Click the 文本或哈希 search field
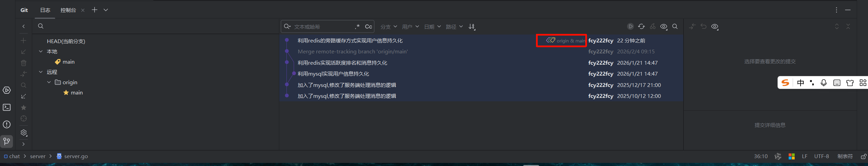 point(323,27)
